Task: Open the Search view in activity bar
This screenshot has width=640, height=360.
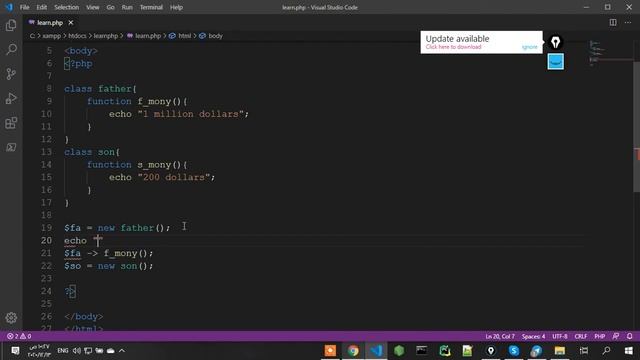Action: tap(11, 49)
